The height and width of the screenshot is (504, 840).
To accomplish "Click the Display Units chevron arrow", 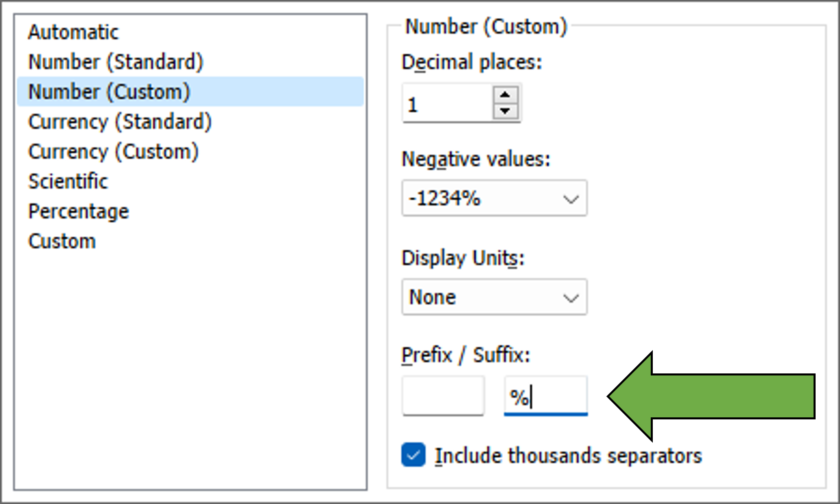I will click(571, 298).
